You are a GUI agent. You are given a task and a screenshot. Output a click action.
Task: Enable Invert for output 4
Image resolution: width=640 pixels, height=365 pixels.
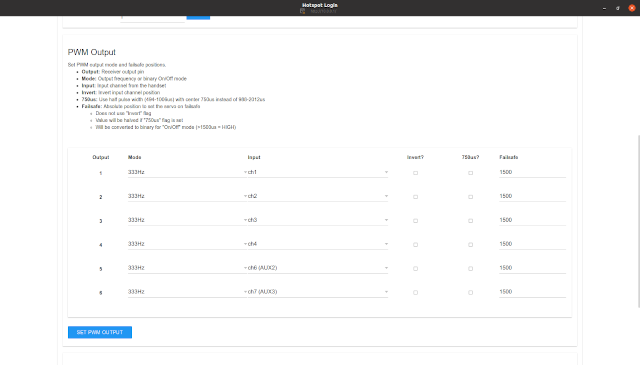pos(416,245)
